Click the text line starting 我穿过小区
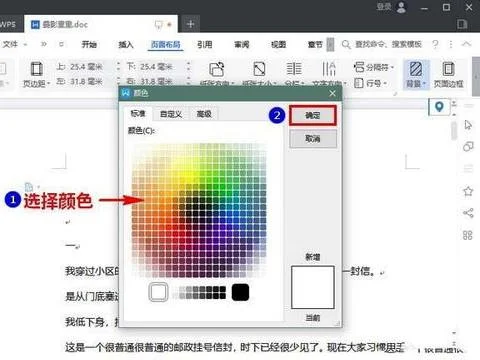Image resolution: width=480 pixels, height=360 pixels. click(92, 271)
